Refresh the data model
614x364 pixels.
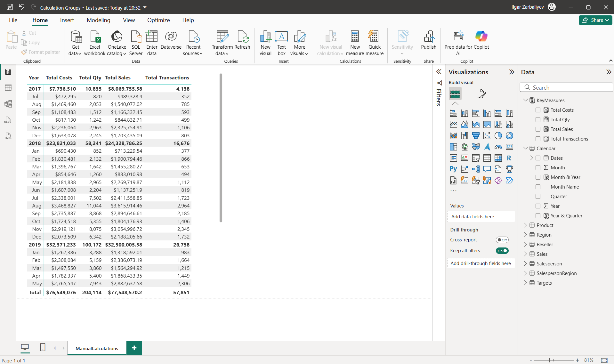pos(242,40)
